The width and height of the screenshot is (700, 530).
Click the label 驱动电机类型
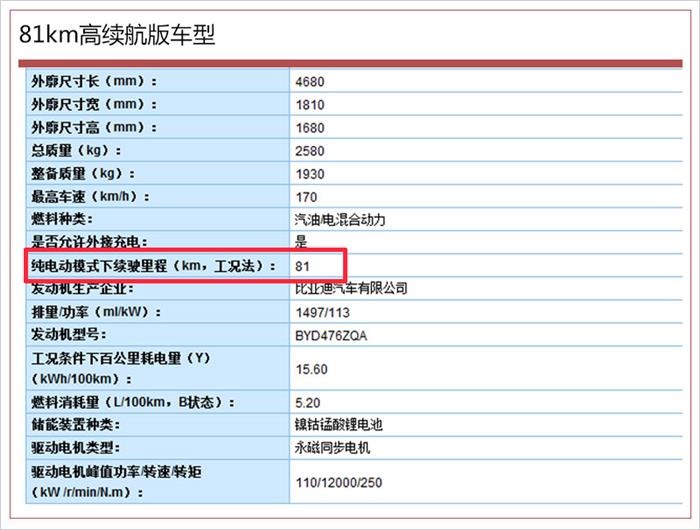[x=75, y=447]
